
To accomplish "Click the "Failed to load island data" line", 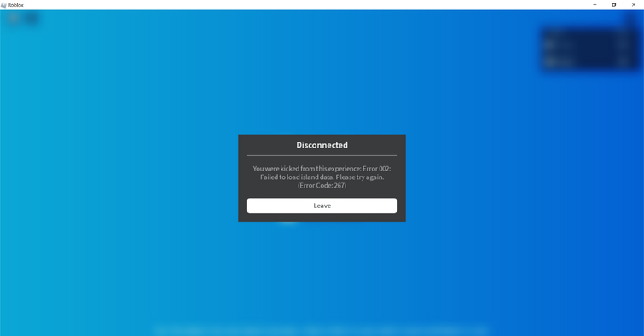I will [x=322, y=177].
